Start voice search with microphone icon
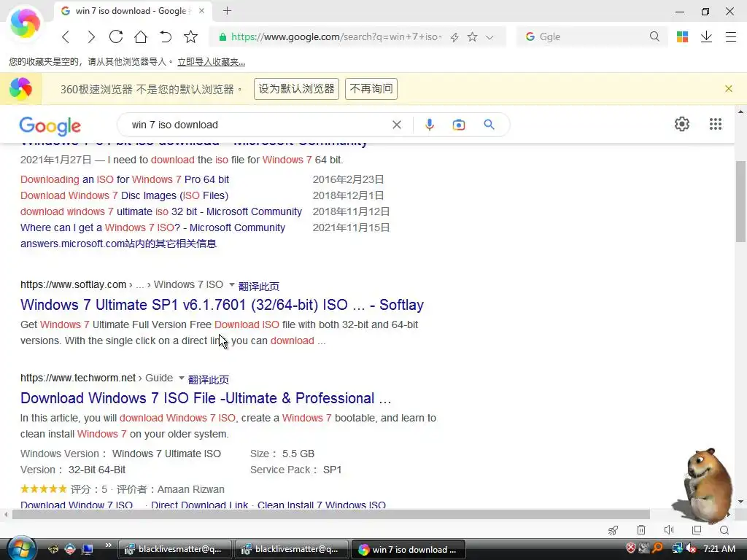The width and height of the screenshot is (747, 560). 429,125
